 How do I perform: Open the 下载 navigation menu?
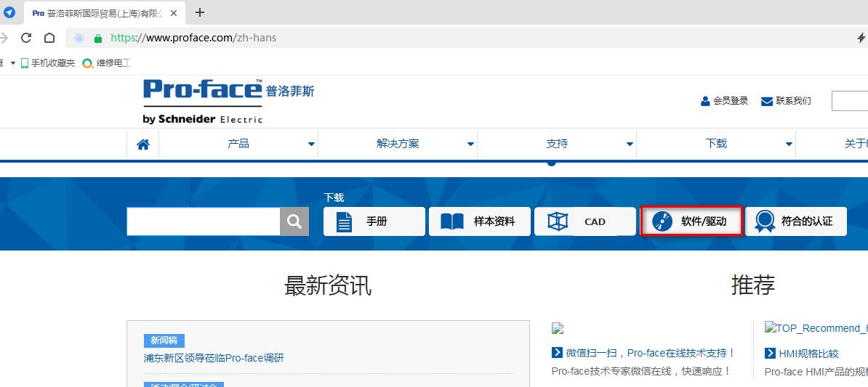[716, 144]
